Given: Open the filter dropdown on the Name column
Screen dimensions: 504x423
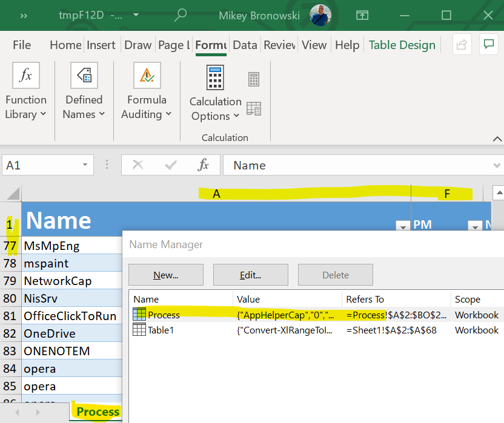Looking at the screenshot, I should 402,226.
